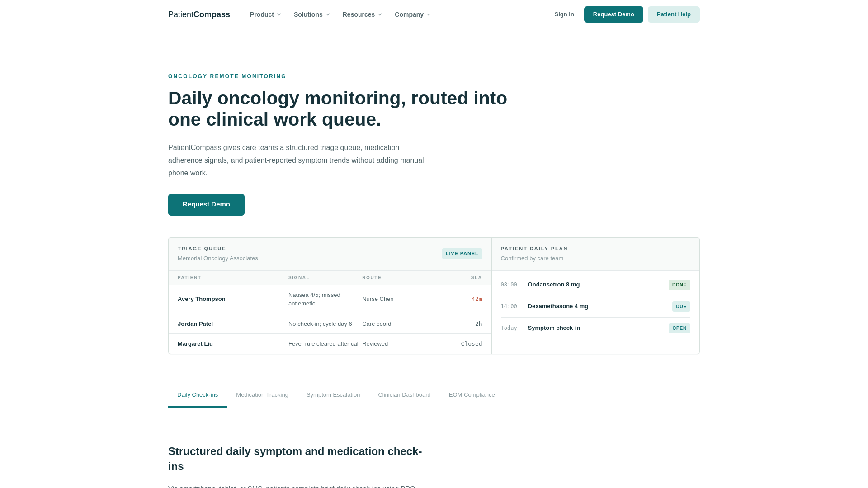The width and height of the screenshot is (868, 488).
Task: Expand the Solutions nav menu
Action: [311, 14]
